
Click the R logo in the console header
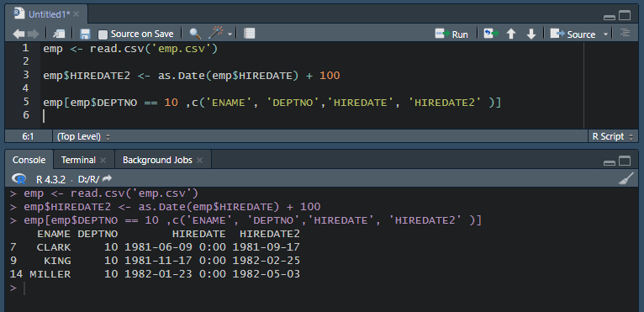tap(18, 179)
